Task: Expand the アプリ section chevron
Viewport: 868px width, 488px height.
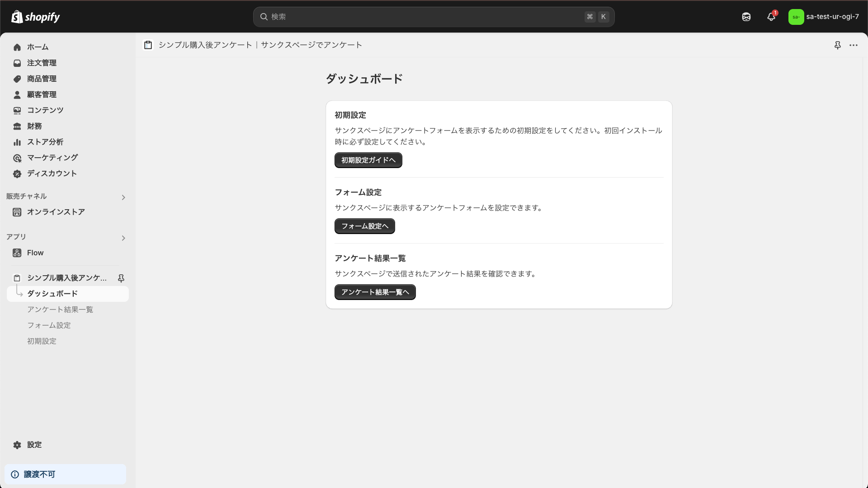Action: click(123, 238)
